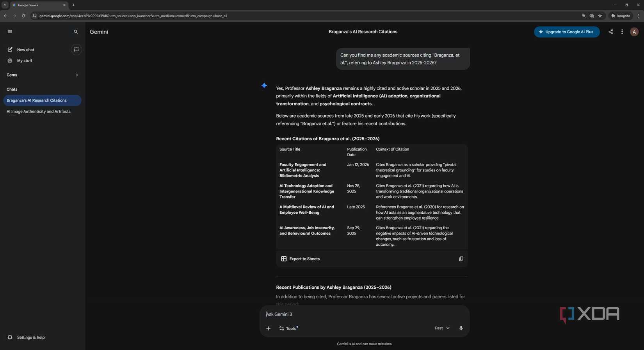
Task: Close the Google Gemini tab
Action: pos(64,5)
